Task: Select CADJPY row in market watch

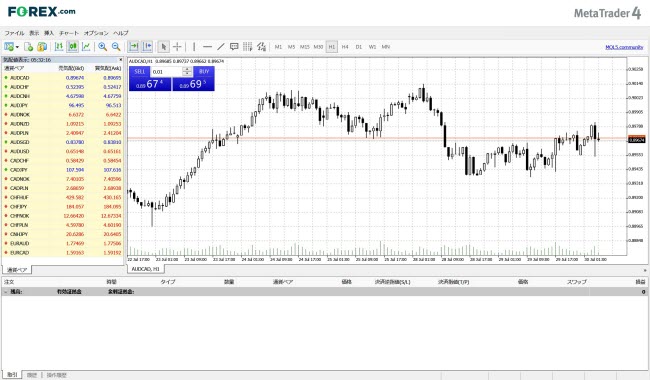Action: [x=63, y=170]
